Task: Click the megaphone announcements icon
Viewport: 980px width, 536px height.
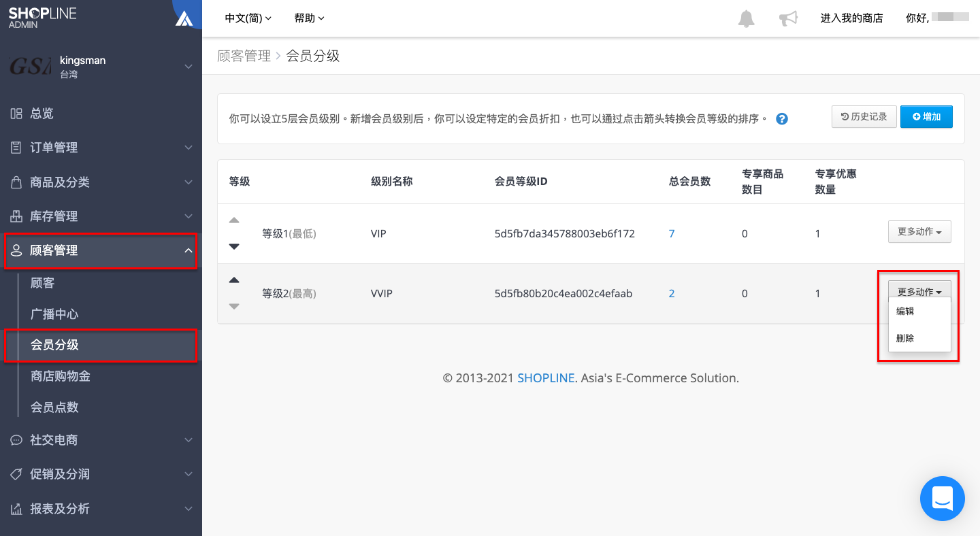Action: 788,18
